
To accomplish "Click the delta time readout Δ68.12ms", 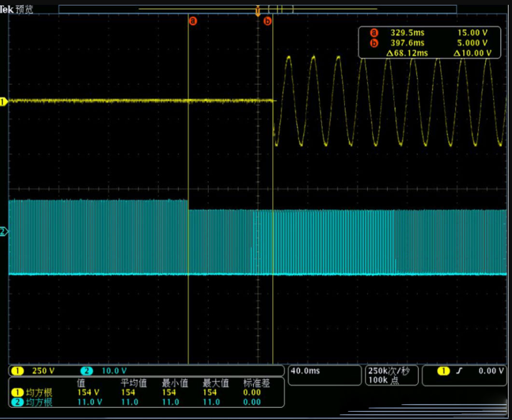I will 407,53.
